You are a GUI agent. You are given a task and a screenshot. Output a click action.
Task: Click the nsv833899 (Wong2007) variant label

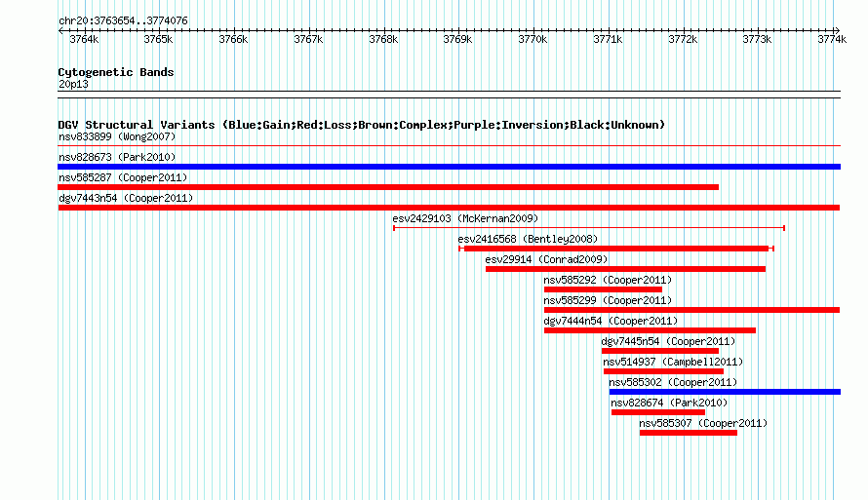tap(117, 136)
